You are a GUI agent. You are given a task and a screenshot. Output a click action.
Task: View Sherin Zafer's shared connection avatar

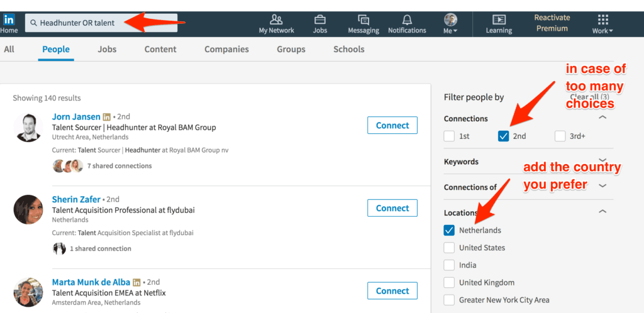coord(59,248)
